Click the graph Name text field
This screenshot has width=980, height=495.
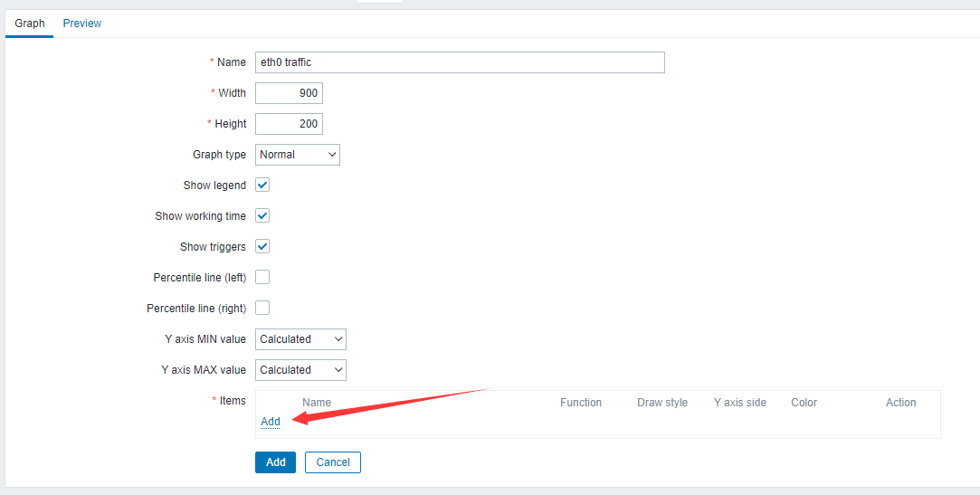460,62
